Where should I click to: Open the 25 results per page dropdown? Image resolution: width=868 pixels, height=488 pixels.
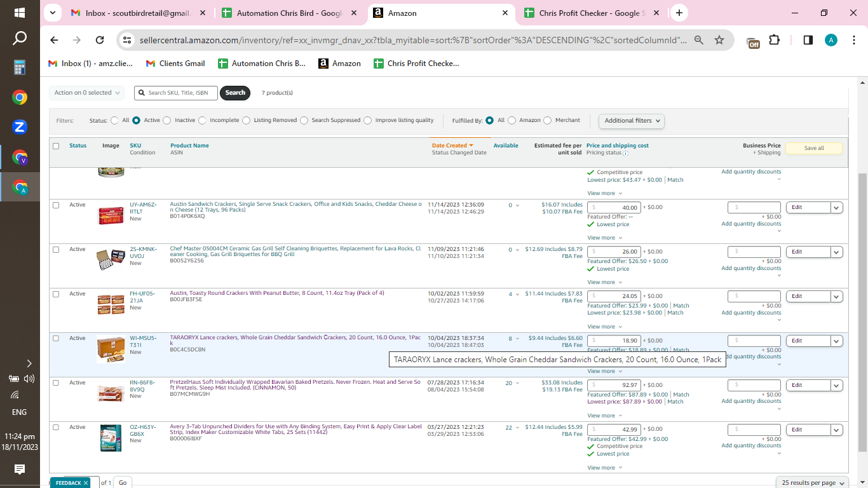coord(813,483)
